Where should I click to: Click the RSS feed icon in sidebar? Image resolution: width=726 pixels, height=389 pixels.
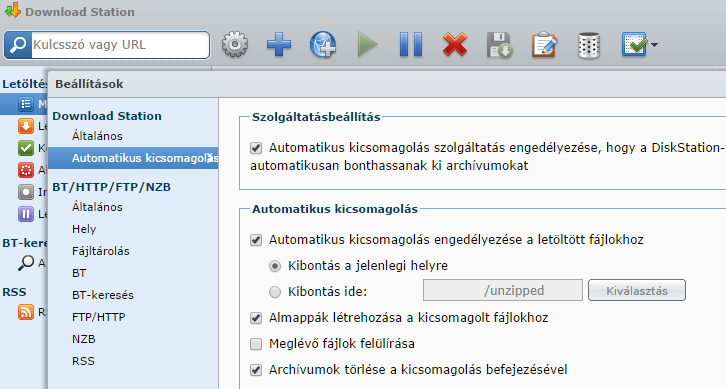click(x=26, y=312)
